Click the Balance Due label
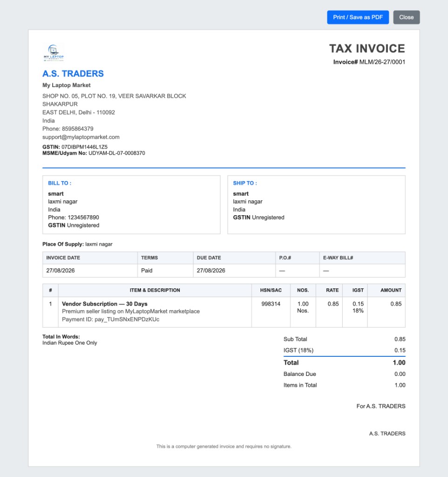The width and height of the screenshot is (448, 477). click(x=299, y=374)
